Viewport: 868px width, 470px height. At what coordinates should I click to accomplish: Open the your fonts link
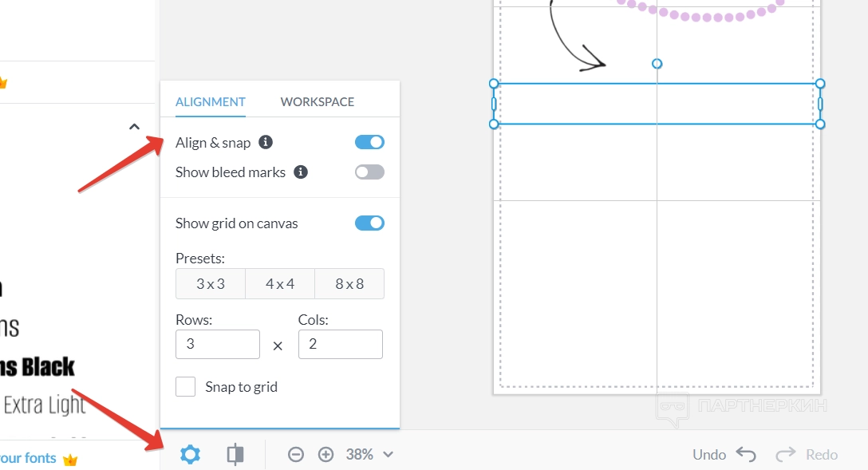click(x=28, y=458)
